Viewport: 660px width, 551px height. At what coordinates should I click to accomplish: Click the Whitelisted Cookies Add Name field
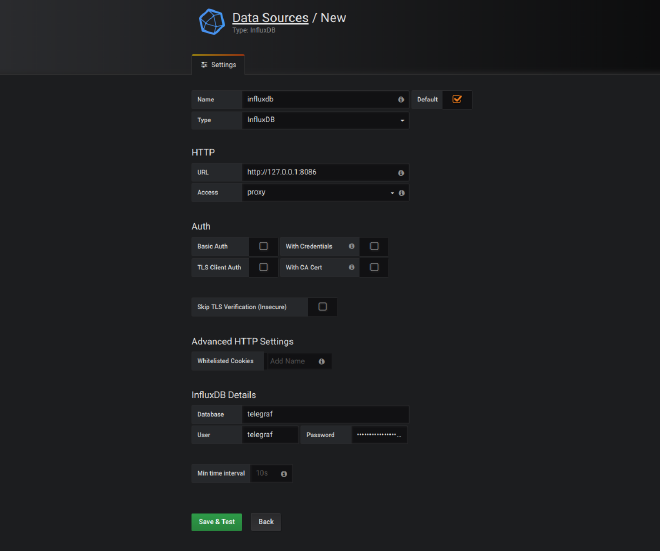click(x=298, y=361)
